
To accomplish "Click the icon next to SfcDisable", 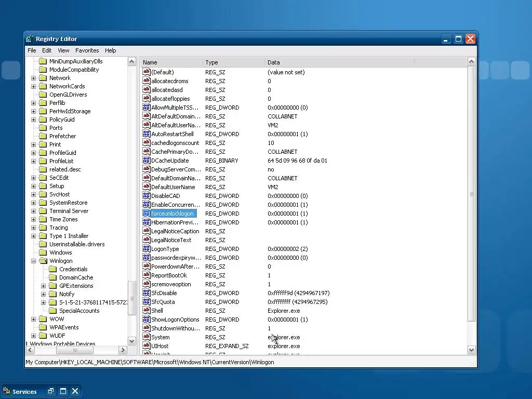I will coord(146,292).
